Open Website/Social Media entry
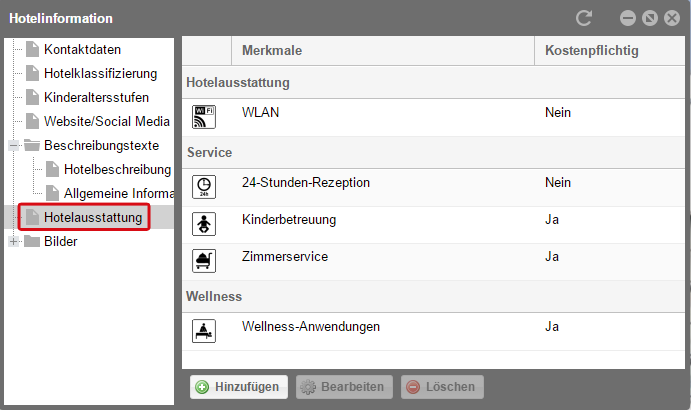Screen dimensions: 691x410 point(107,121)
